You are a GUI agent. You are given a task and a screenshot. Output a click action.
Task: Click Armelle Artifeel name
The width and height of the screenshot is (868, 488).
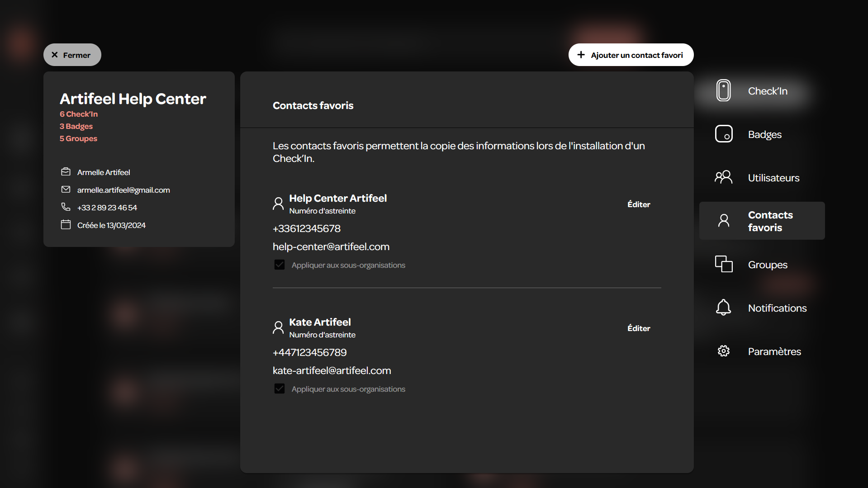tap(104, 172)
